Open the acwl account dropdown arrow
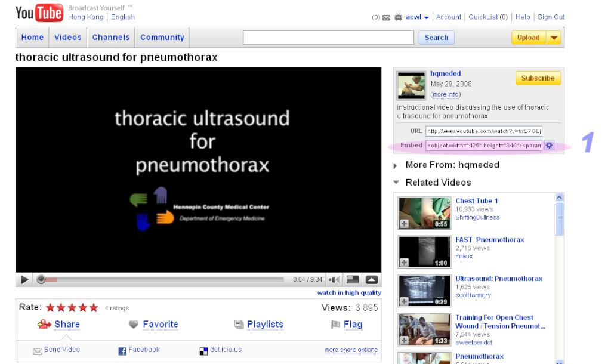Viewport: 611px width, 364px height. point(426,18)
